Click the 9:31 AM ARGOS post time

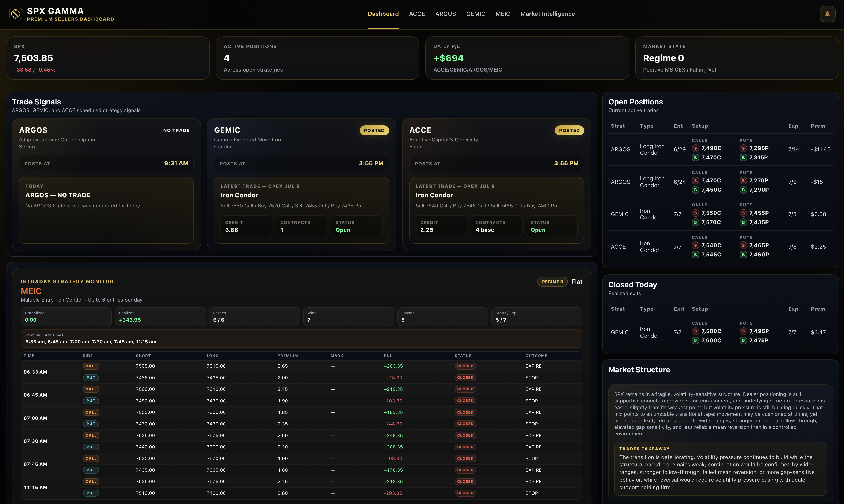click(x=176, y=163)
